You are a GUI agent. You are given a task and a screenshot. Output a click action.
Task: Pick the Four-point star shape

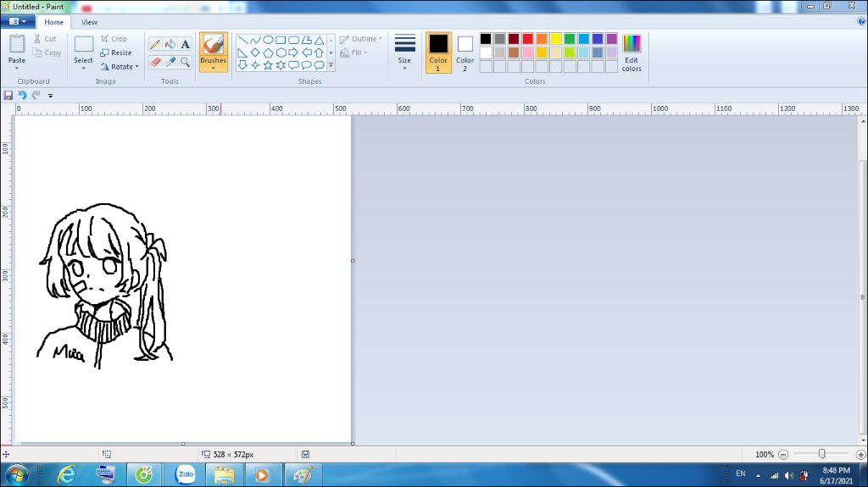click(x=255, y=65)
